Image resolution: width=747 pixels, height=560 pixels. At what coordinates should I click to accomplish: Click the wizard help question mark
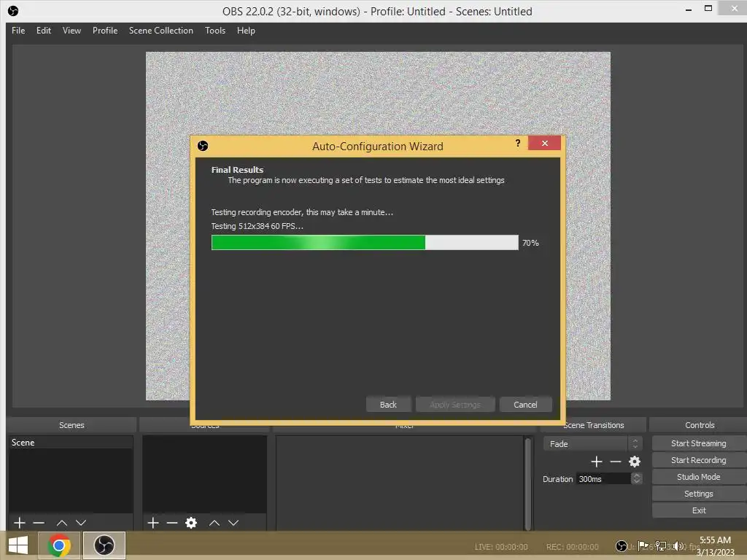(x=518, y=143)
